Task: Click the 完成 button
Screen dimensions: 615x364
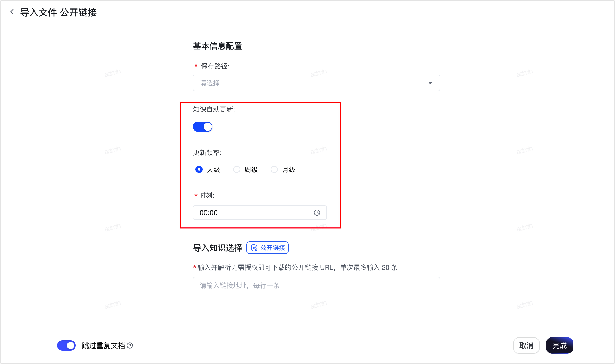Action: point(559,345)
